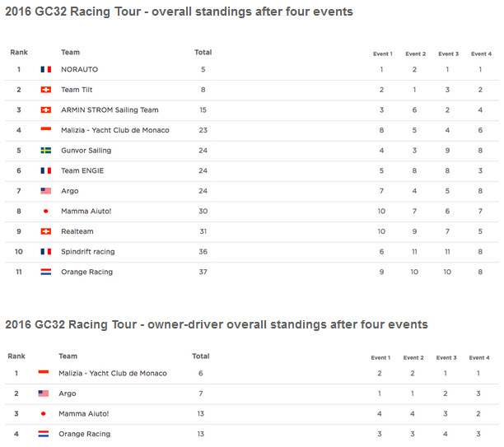Click the Monaco flag beside Malizia in overall standings
Viewport: 504px width, 447px height.
[x=46, y=129]
